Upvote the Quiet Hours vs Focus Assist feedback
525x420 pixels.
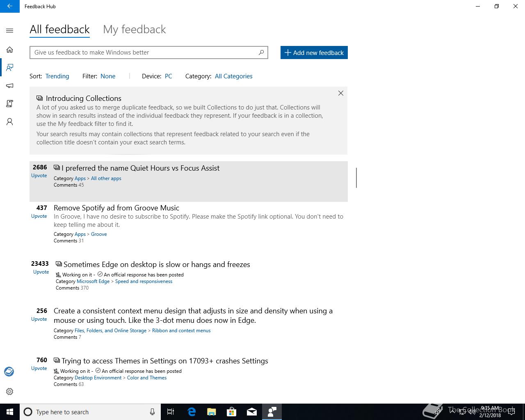(39, 176)
